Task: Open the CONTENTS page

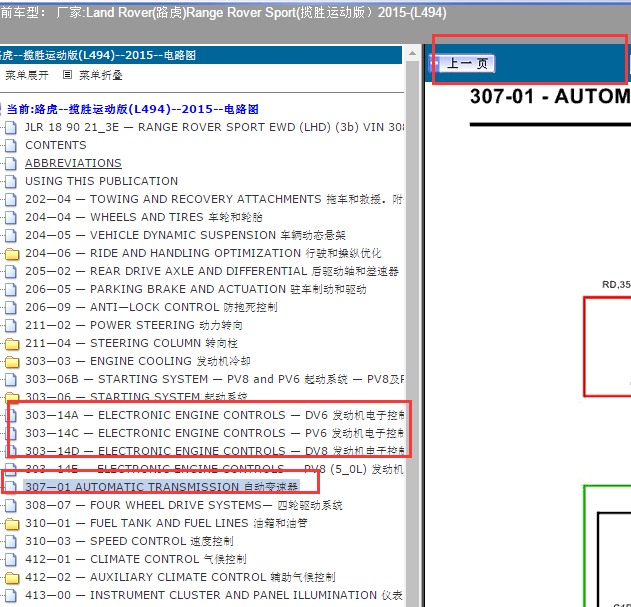Action: point(56,145)
